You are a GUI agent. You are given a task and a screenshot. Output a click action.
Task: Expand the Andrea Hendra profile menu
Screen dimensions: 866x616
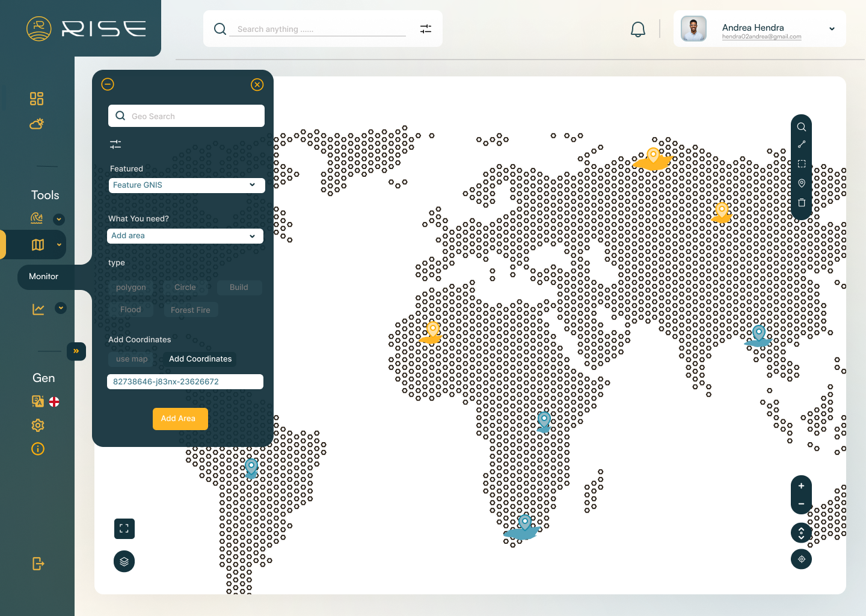click(832, 29)
